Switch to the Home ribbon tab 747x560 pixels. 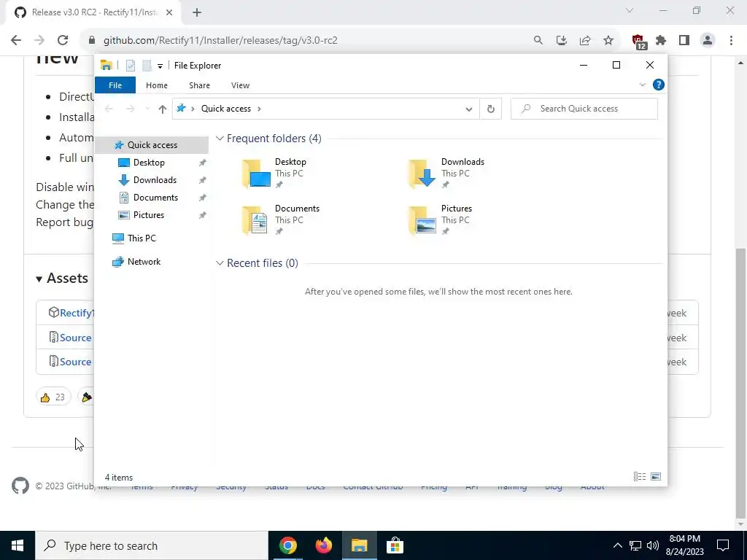point(157,85)
